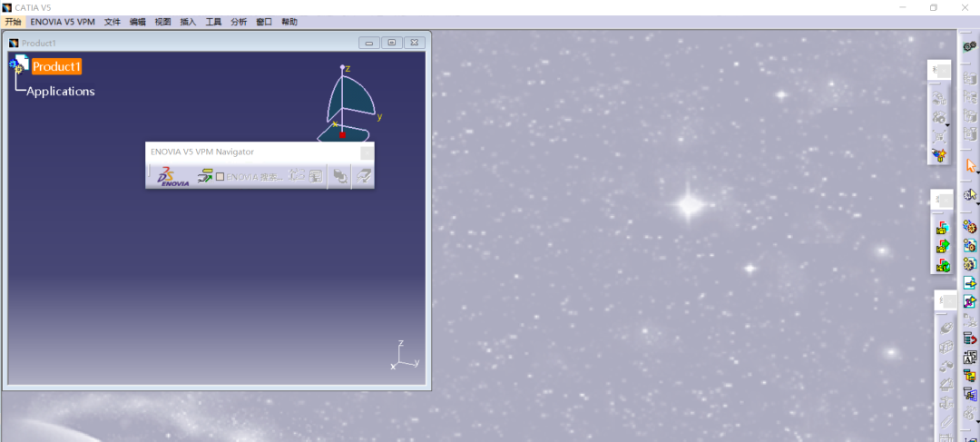Close the middle floating toolbar with yellow icons
The image size is (980, 442).
point(946,201)
